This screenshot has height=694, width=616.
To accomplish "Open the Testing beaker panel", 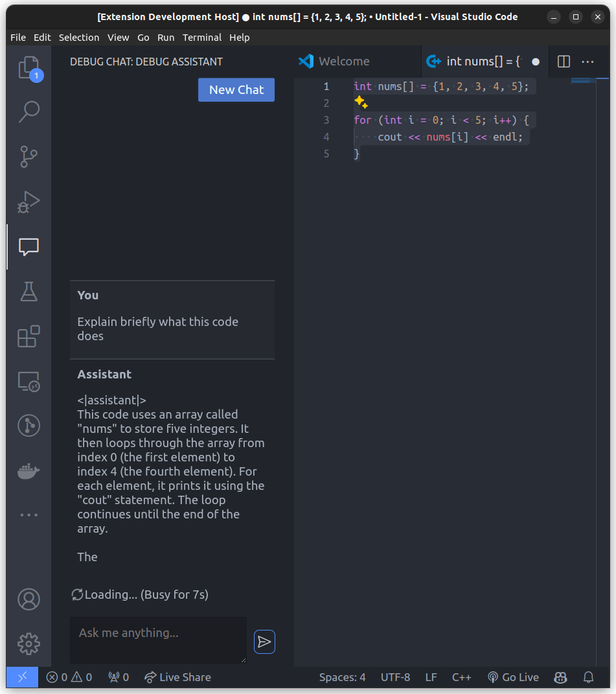I will pos(29,292).
